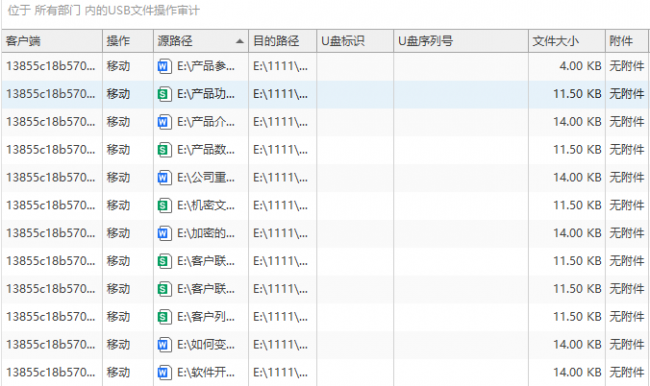
Task: Click 无附件 in the E:\公司重... row
Action: pos(626,177)
